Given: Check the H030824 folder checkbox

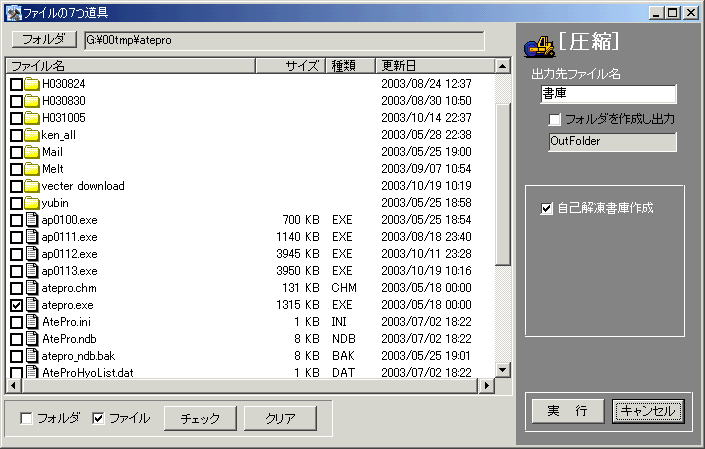Looking at the screenshot, I should point(16,84).
